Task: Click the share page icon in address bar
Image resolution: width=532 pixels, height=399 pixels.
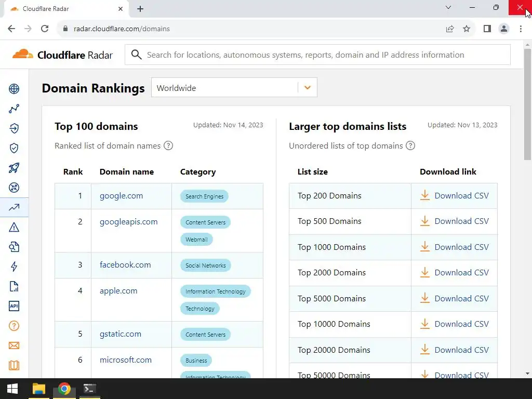Action: pos(450,29)
